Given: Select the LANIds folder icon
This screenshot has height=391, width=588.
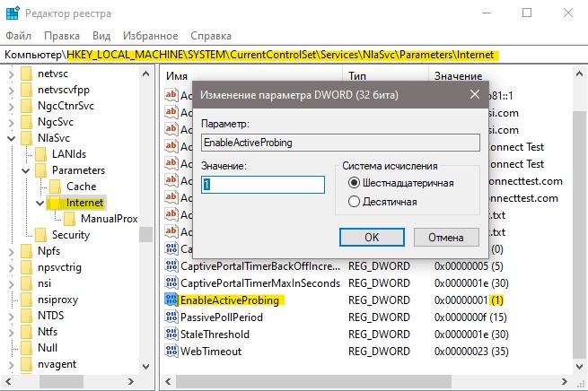Looking at the screenshot, I should (x=41, y=154).
